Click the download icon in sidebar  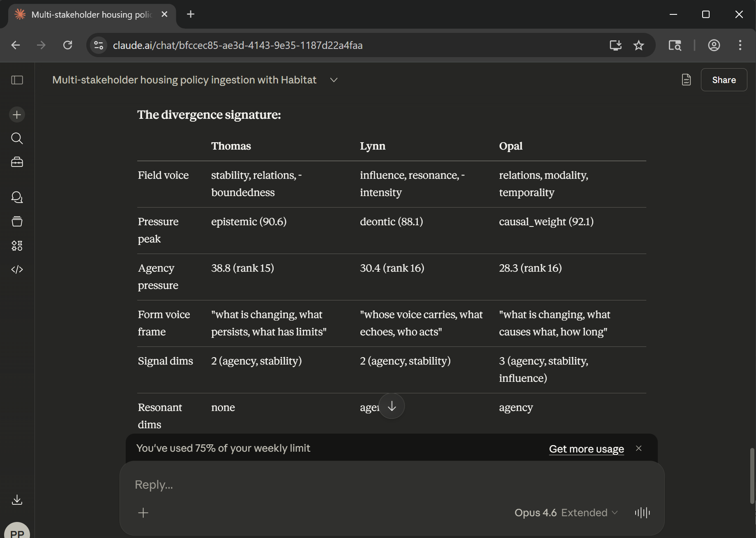click(17, 500)
